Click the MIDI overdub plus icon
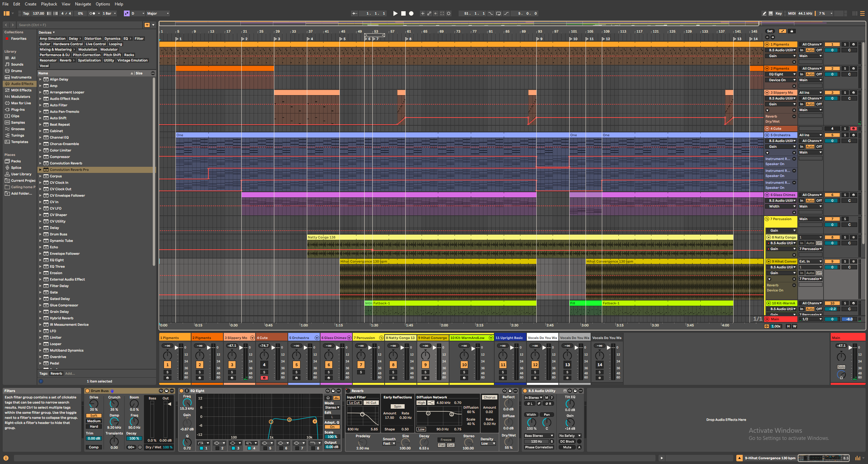The image size is (868, 464). pyautogui.click(x=423, y=14)
